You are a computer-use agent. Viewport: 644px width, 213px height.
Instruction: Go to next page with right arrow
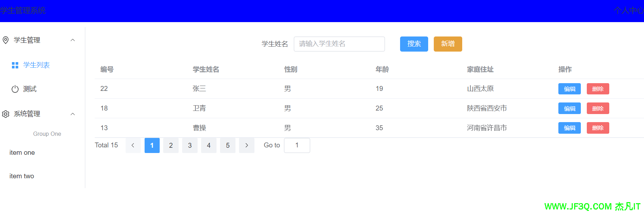(247, 145)
